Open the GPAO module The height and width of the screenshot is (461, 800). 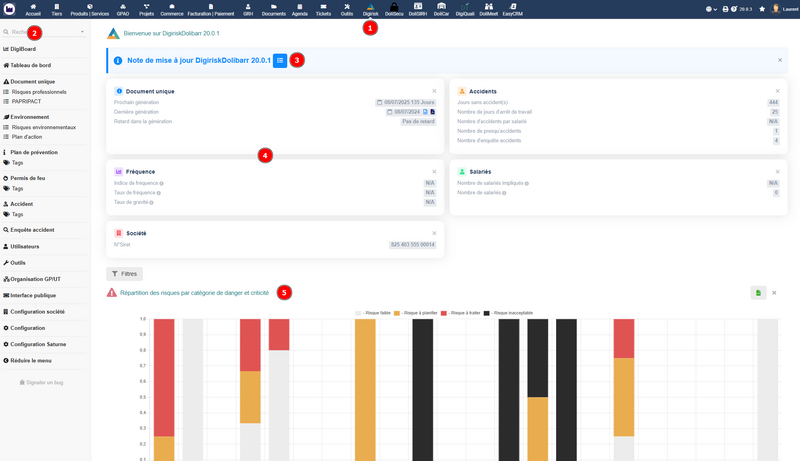tap(123, 9)
